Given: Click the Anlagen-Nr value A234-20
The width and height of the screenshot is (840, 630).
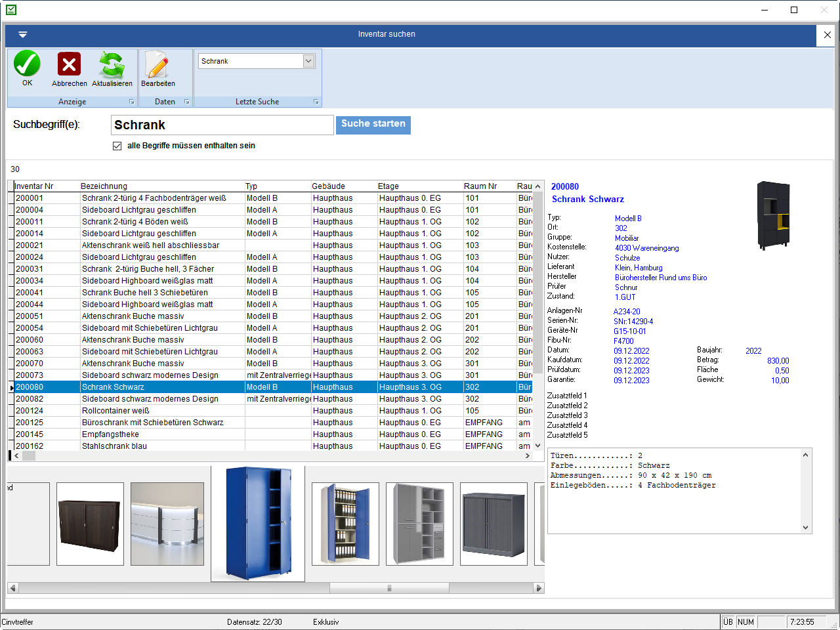Looking at the screenshot, I should (x=627, y=312).
